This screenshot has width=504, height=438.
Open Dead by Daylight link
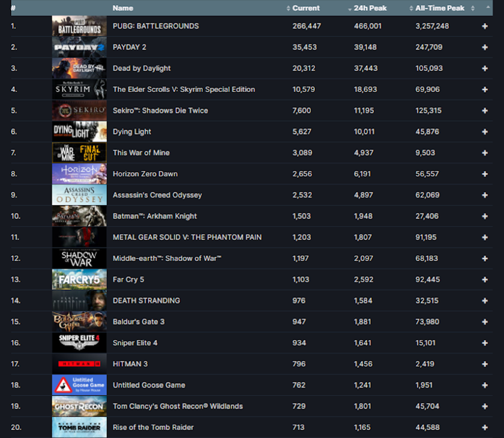[x=142, y=69]
